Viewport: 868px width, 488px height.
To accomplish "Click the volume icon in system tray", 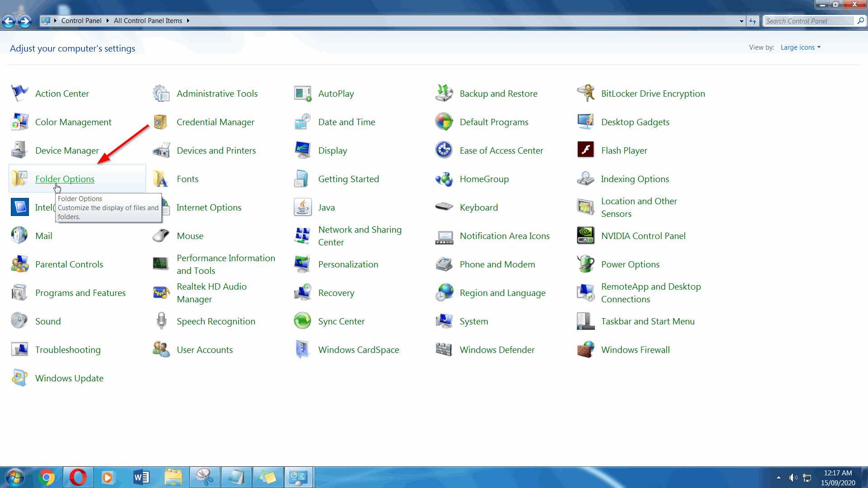I will pos(793,478).
